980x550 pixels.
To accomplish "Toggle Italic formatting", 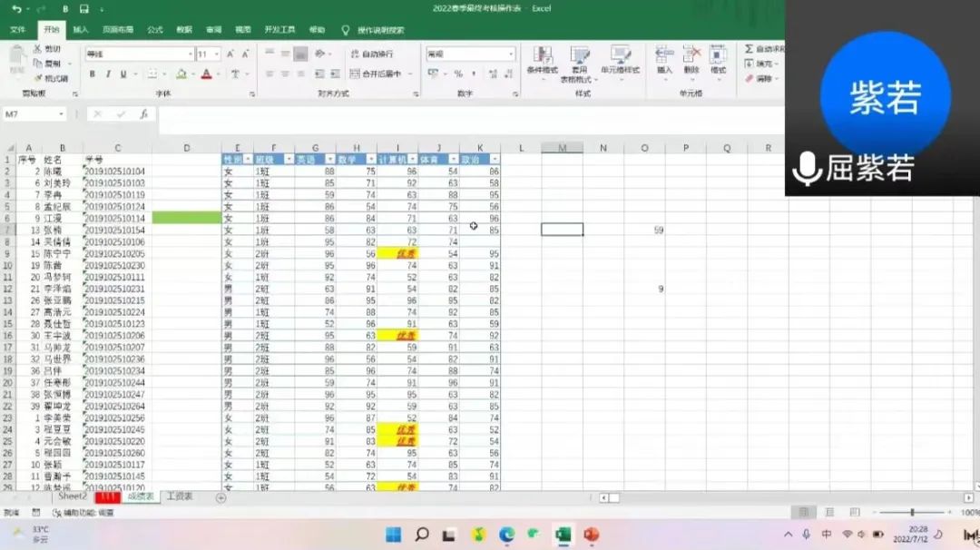I will [x=107, y=74].
